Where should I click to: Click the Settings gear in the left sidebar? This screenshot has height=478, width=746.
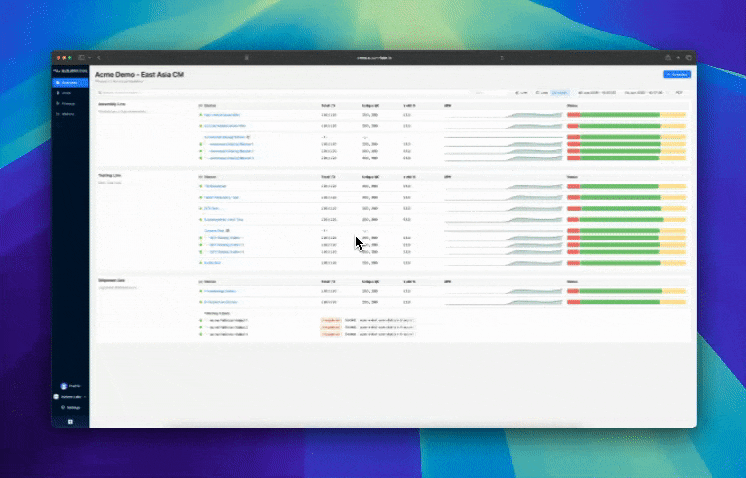70,408
